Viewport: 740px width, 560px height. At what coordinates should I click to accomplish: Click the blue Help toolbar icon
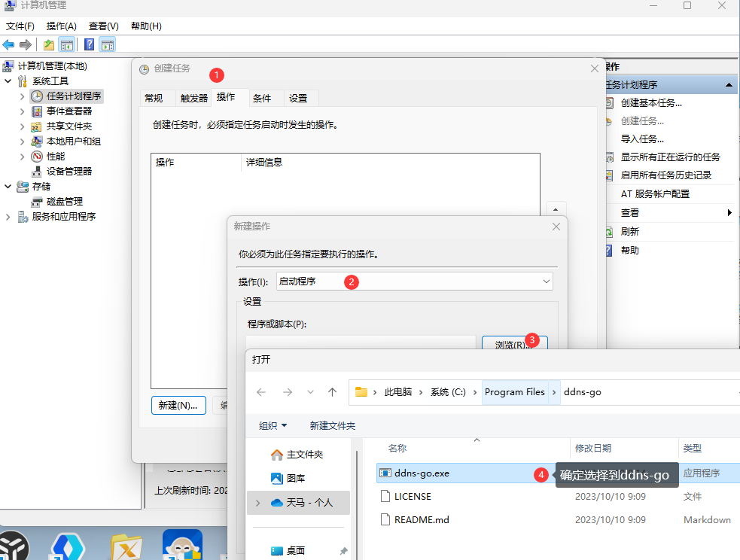pos(89,45)
